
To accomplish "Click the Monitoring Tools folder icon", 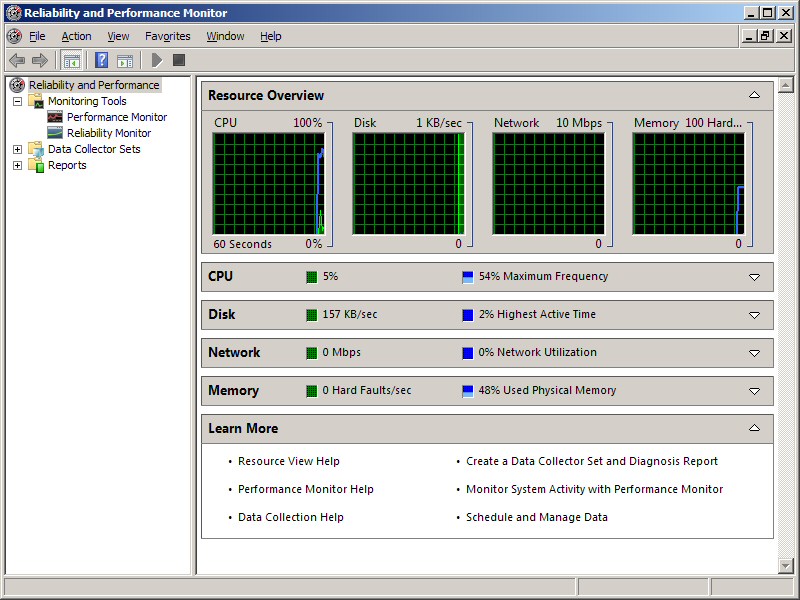I will [36, 101].
